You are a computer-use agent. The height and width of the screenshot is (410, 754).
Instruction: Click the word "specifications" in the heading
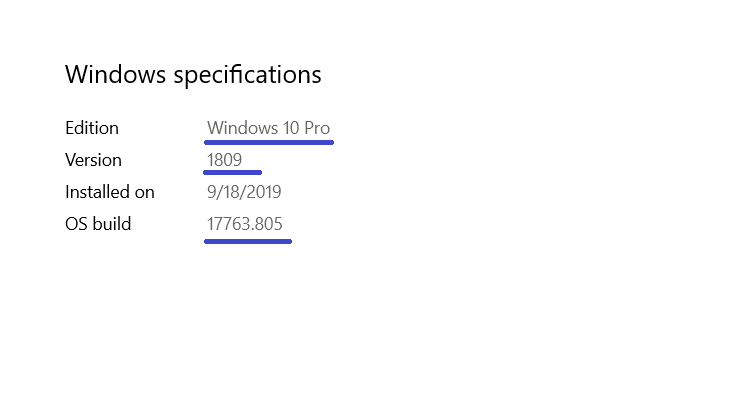click(247, 75)
